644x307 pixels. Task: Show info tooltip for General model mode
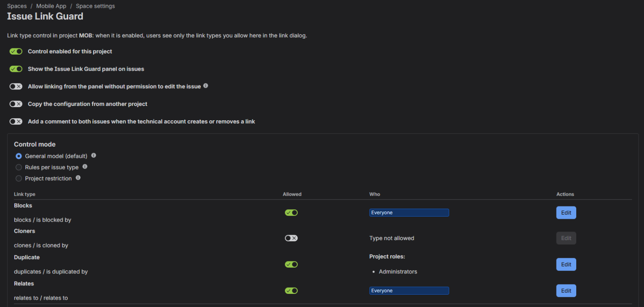point(94,156)
